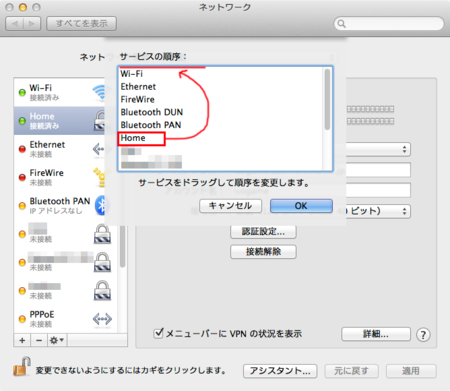450x391 pixels.
Task: Click the yellow status dot beside PPPoE
Action: (22, 319)
